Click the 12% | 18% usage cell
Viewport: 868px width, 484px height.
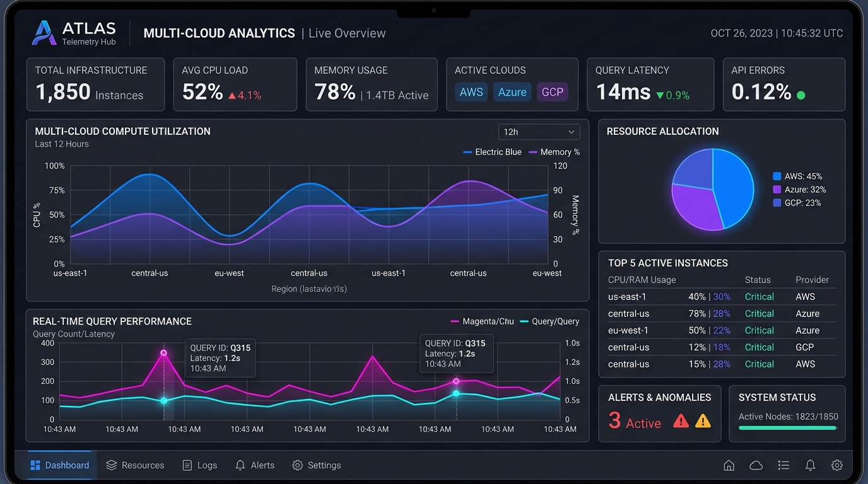click(710, 347)
